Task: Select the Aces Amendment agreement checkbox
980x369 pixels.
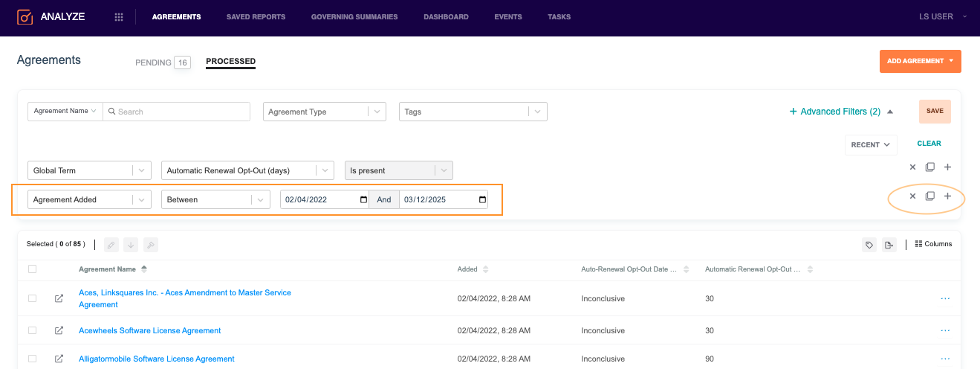Action: [x=32, y=298]
